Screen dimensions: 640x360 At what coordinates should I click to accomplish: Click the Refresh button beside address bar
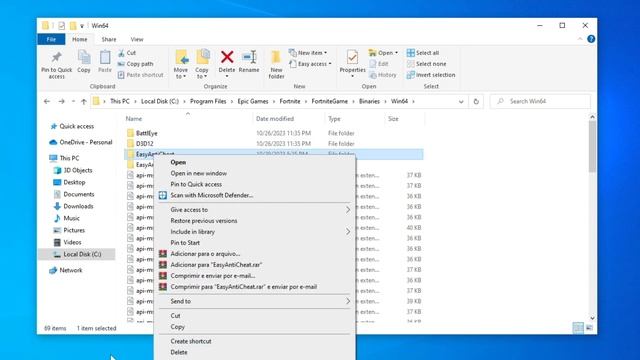point(476,102)
